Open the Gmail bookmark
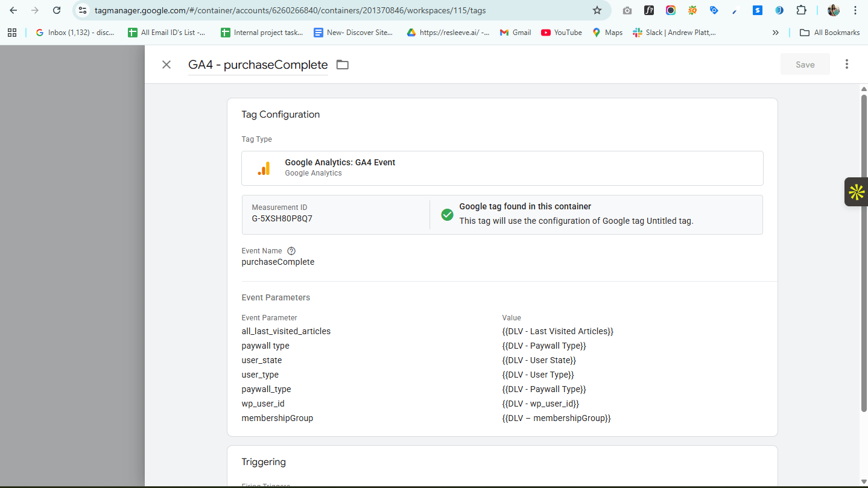 point(516,33)
